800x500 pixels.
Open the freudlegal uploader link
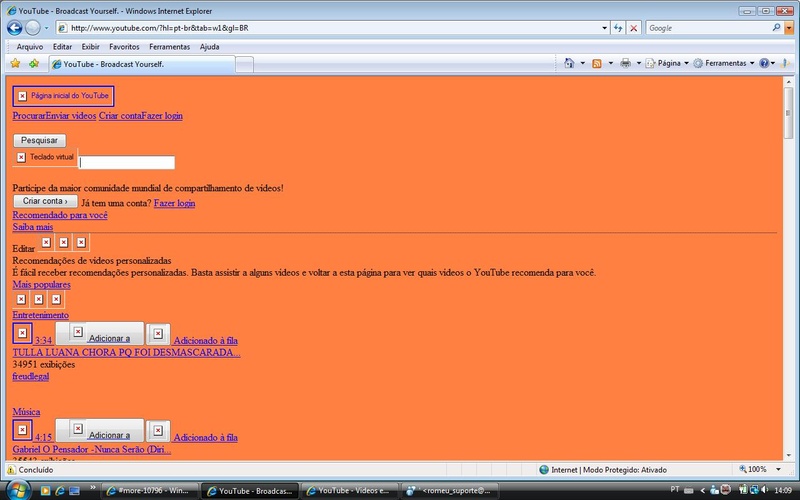pyautogui.click(x=31, y=377)
